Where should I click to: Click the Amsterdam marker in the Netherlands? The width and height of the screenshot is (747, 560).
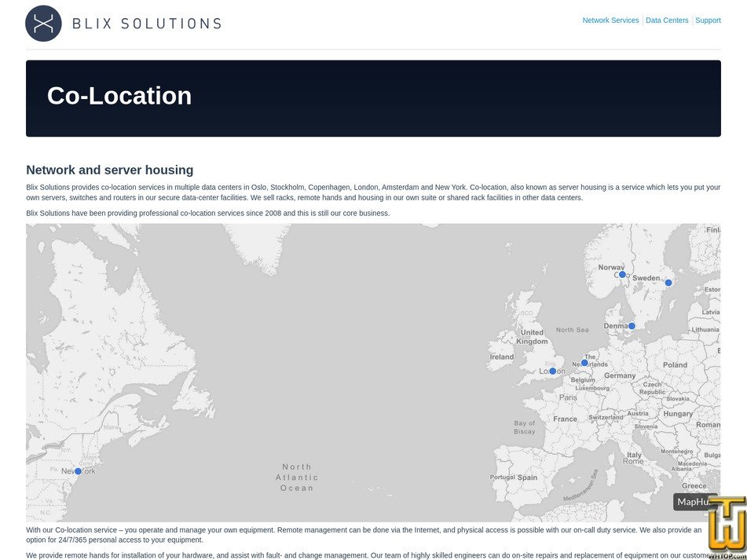pyautogui.click(x=584, y=363)
